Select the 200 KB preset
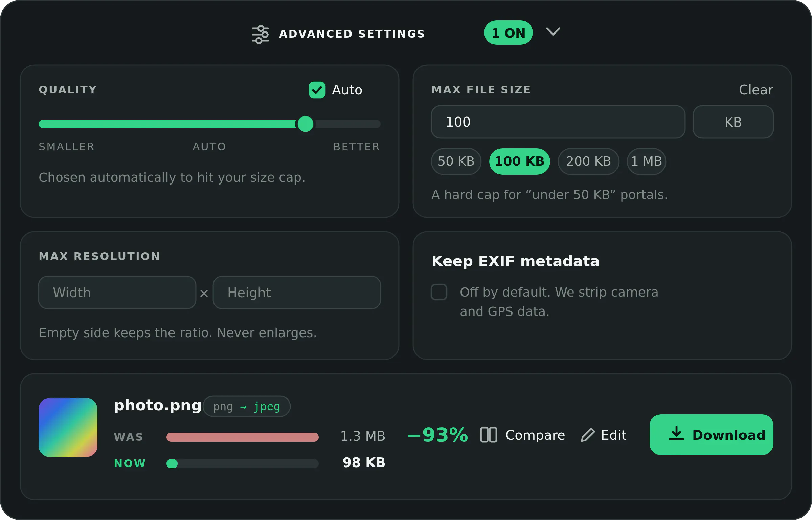This screenshot has height=520, width=812. tap(588, 161)
